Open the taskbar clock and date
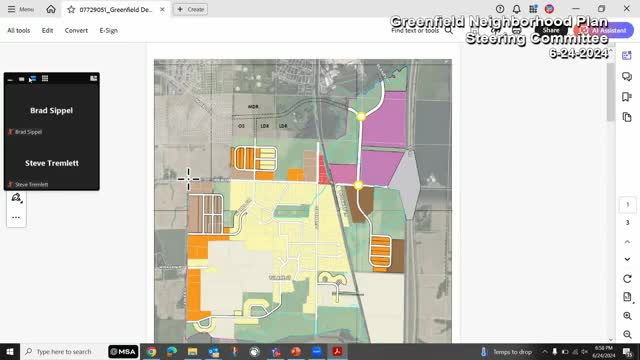Viewport: 640px width, 360px height. [604, 351]
